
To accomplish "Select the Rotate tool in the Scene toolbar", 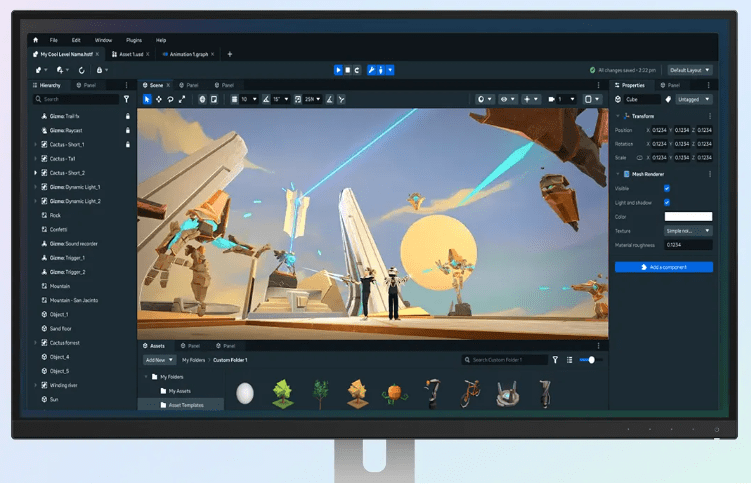I will click(170, 99).
